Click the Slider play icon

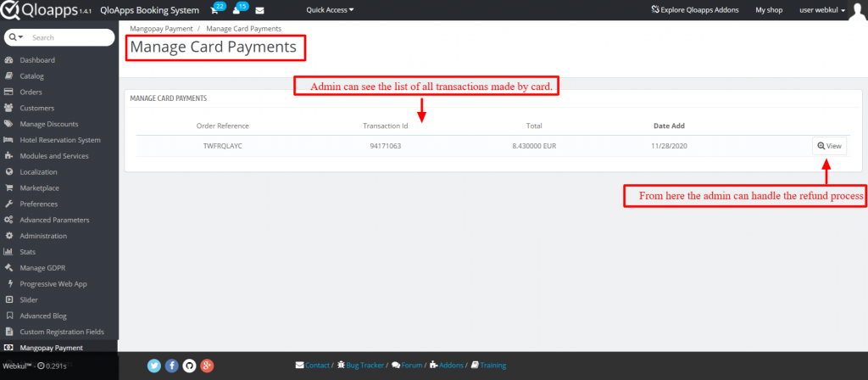coord(8,299)
